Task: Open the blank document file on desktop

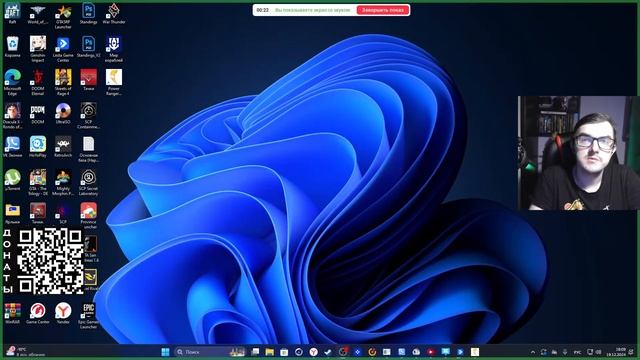Action: (88, 149)
